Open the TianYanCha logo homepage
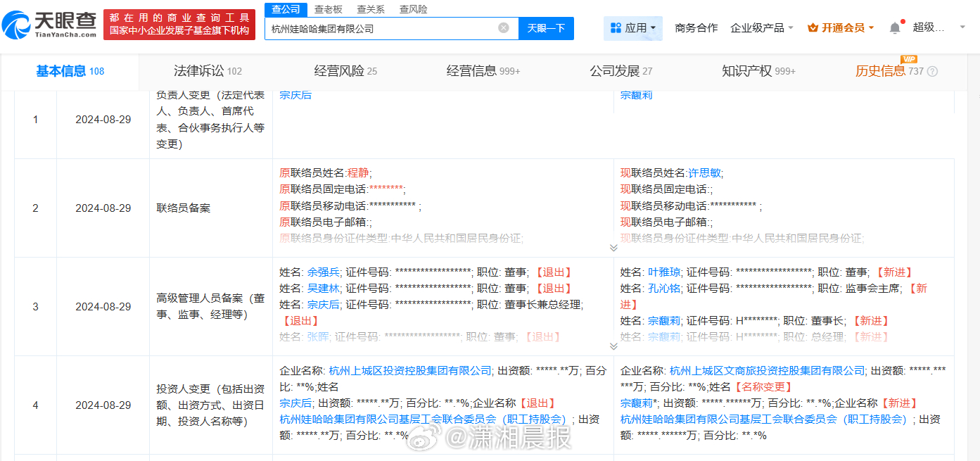Viewport: 980px width, 461px height. [49, 25]
